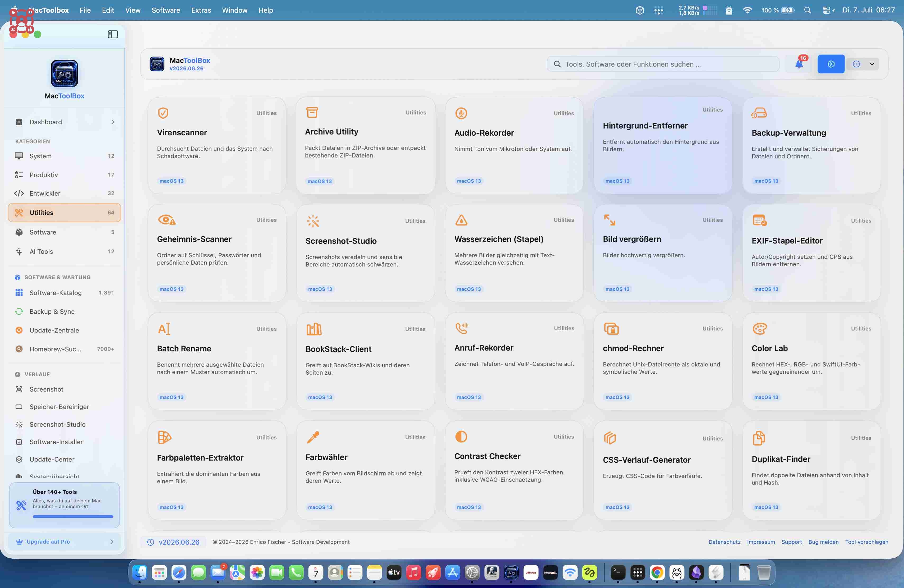Click the Batch Rename text-cursor icon
This screenshot has height=588, width=904.
pyautogui.click(x=164, y=329)
